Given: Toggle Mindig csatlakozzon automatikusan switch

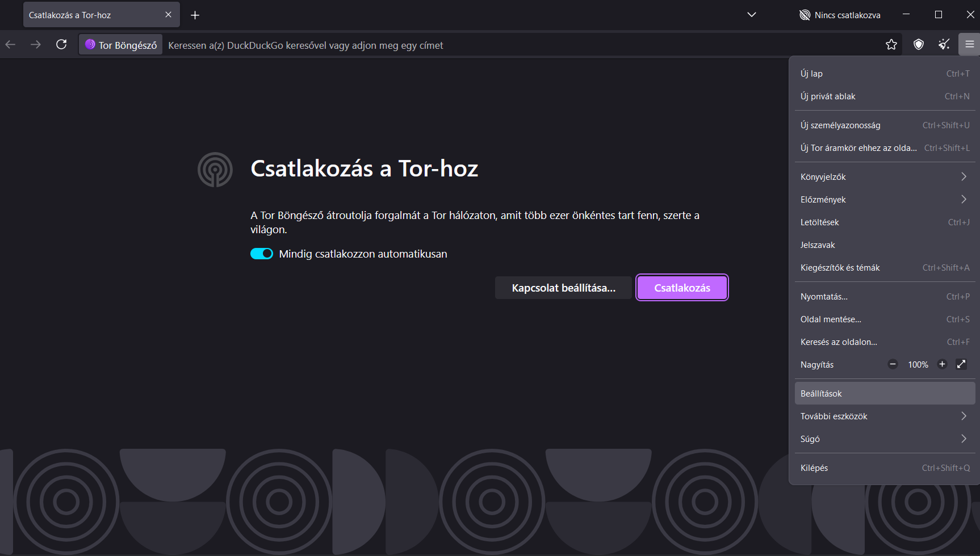Looking at the screenshot, I should click(x=262, y=254).
